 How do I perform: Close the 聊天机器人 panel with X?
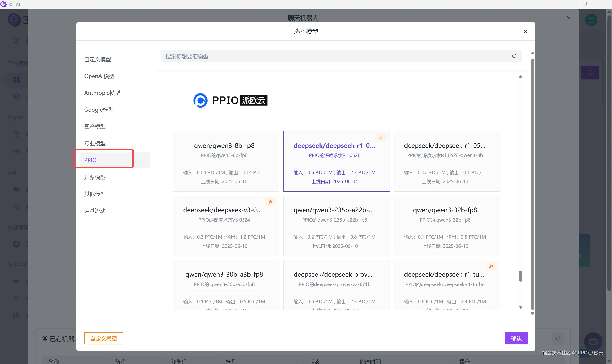coord(568,18)
